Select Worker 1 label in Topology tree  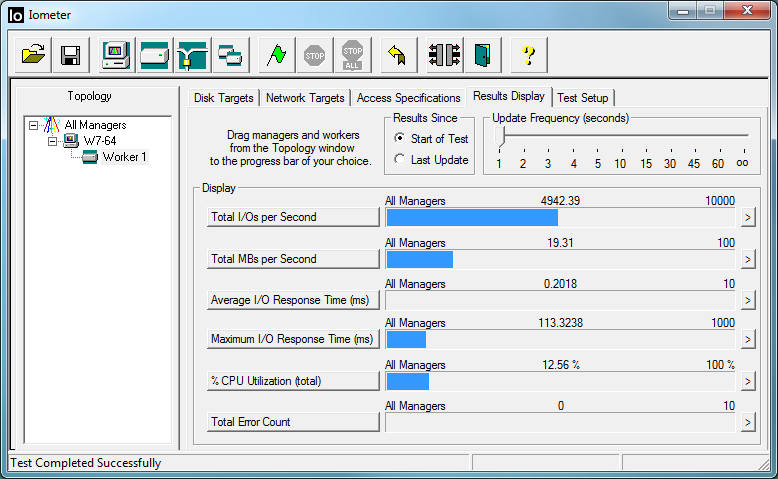point(125,157)
